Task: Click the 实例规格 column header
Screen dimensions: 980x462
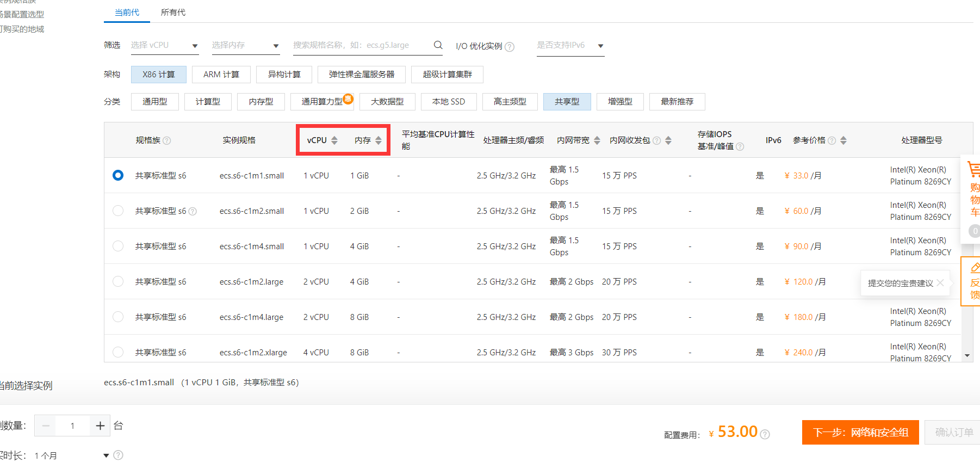Action: [239, 140]
